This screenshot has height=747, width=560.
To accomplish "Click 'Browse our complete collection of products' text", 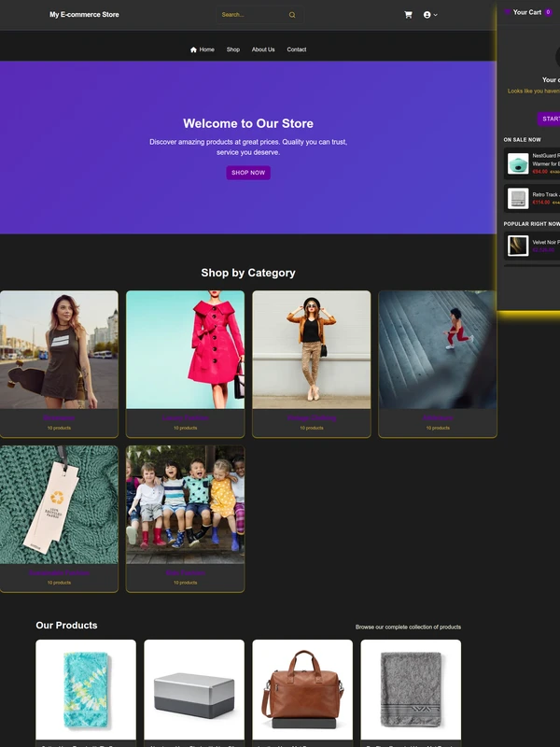I will click(x=408, y=627).
